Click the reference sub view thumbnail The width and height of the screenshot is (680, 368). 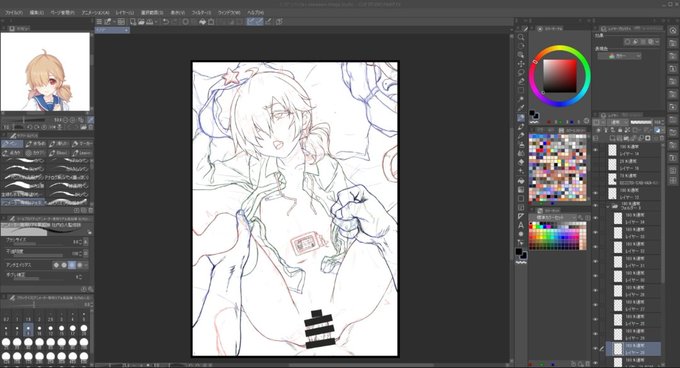point(46,72)
